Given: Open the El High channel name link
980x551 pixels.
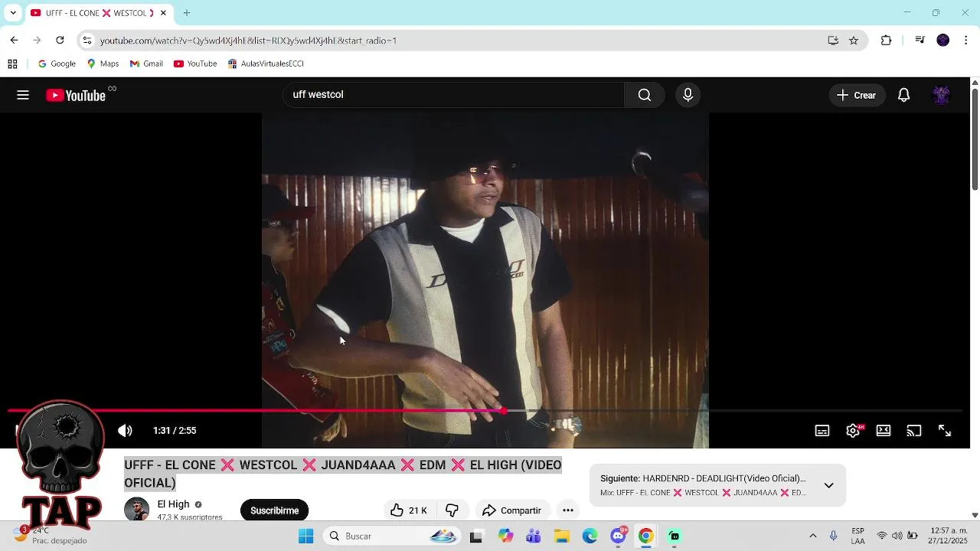Looking at the screenshot, I should [x=173, y=504].
